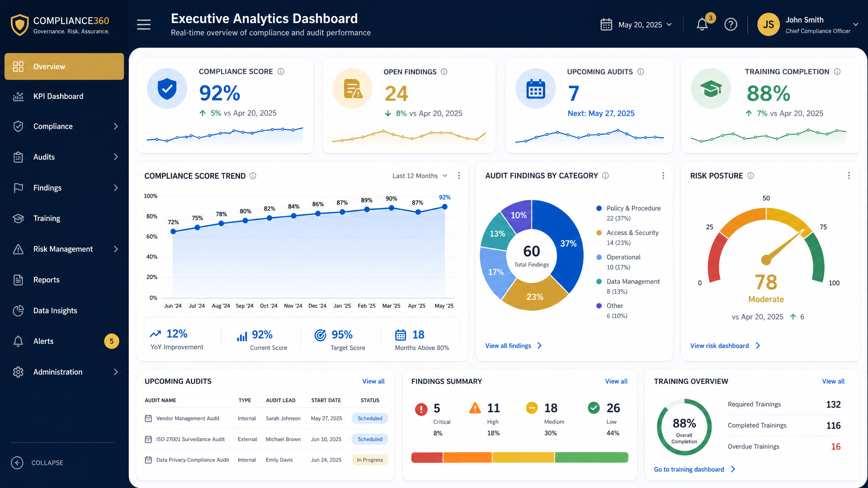Expand the Administration submenu chevron
Image resolution: width=868 pixels, height=488 pixels.
(x=116, y=372)
